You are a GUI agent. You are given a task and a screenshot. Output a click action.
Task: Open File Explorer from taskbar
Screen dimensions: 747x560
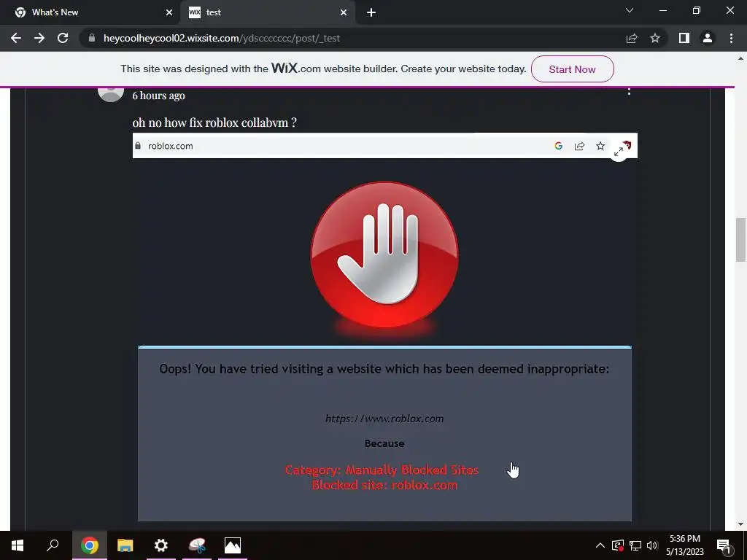[125, 545]
